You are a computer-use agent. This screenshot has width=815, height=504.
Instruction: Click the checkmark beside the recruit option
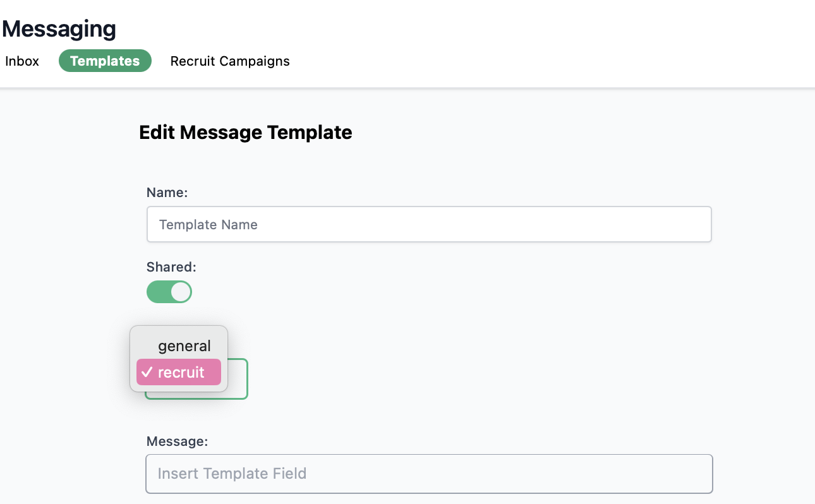147,372
